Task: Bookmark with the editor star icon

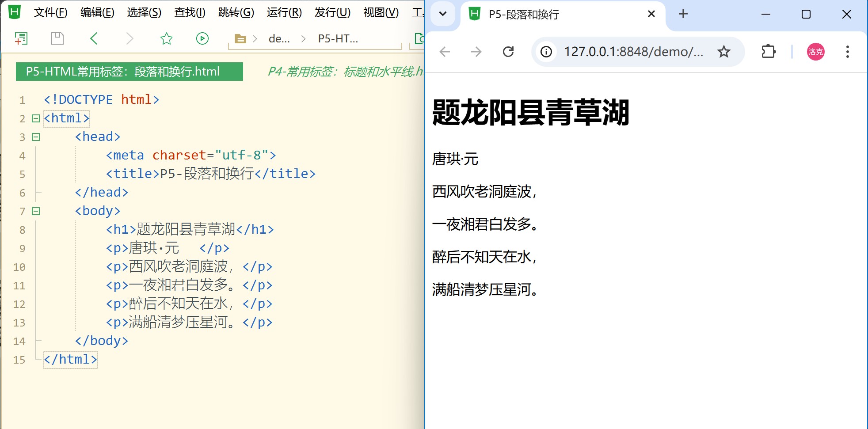Action: [x=166, y=39]
